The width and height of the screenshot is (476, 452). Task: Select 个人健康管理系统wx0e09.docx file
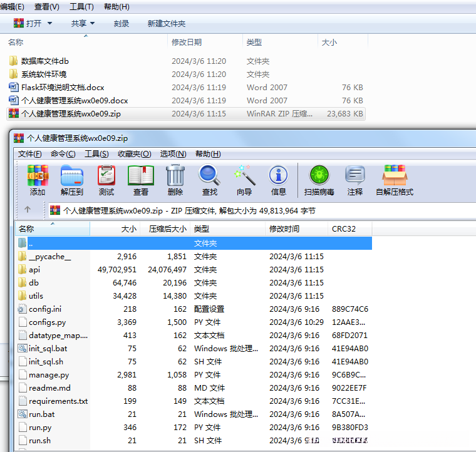click(75, 100)
